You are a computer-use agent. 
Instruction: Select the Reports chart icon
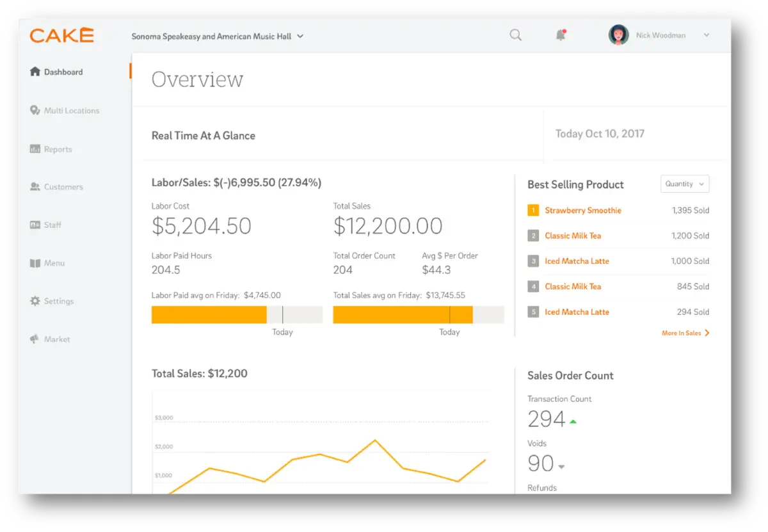[x=35, y=149]
